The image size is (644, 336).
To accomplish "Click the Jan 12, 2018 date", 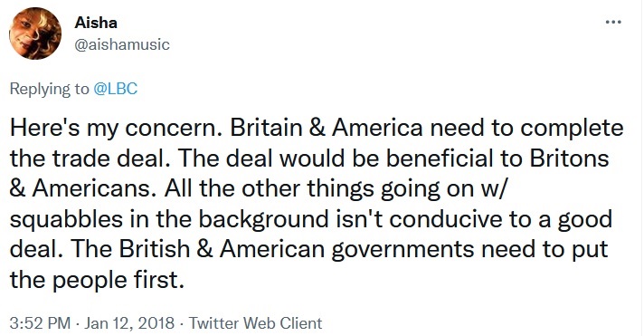I will tap(129, 323).
